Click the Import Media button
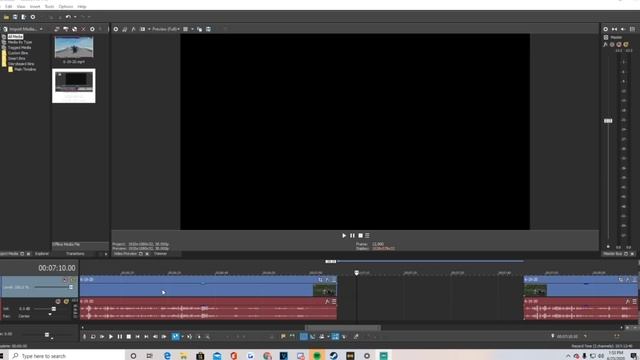The height and width of the screenshot is (360, 640). click(20, 29)
